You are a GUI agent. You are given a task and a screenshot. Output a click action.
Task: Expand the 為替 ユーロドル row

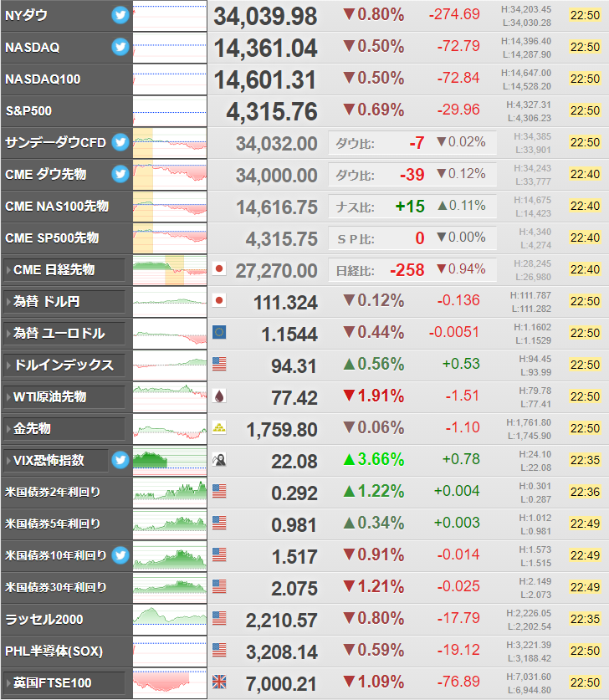tap(64, 333)
